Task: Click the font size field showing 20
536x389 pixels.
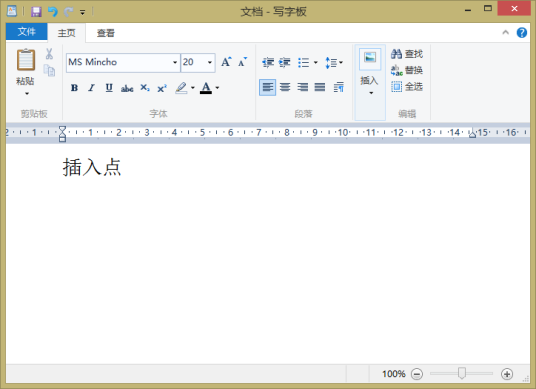Action: (193, 63)
